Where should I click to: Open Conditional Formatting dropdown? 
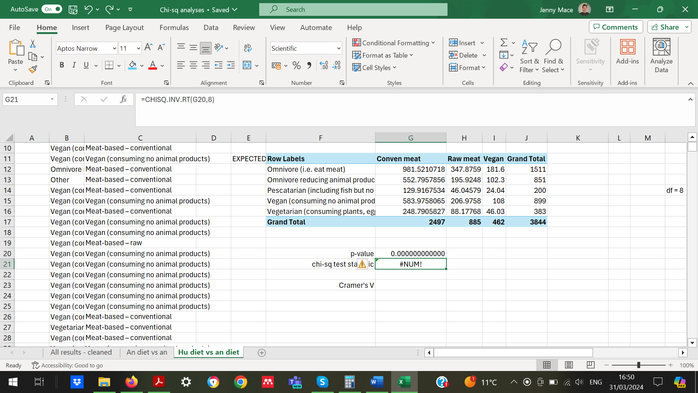(394, 43)
